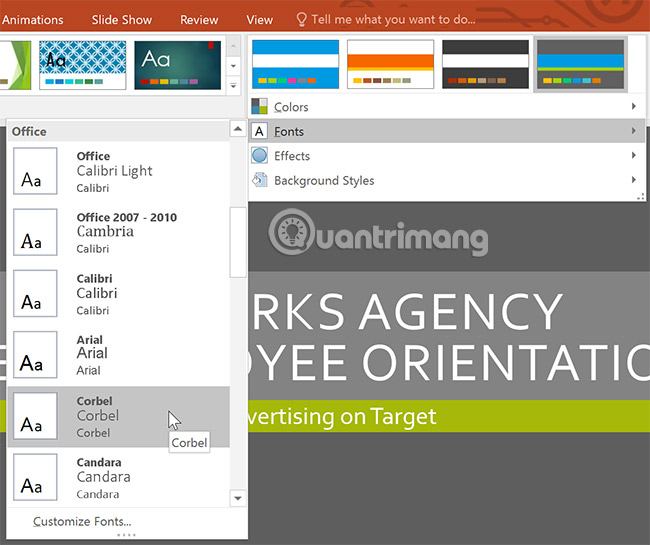Open the Colors menu entry
Image resolution: width=650 pixels, height=545 pixels.
pos(446,107)
